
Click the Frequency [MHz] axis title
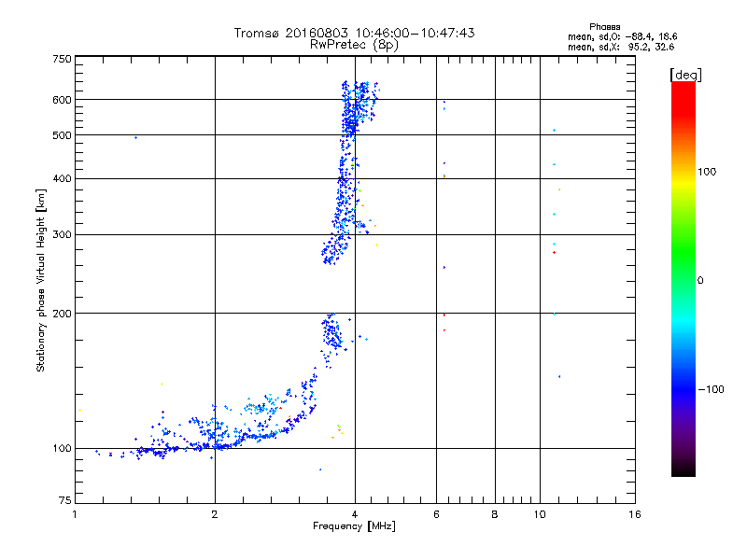pos(354,525)
